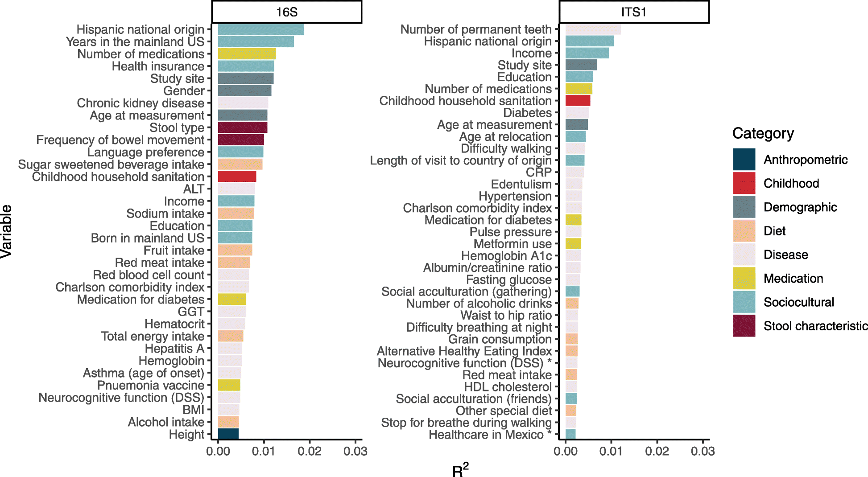The width and height of the screenshot is (868, 477).
Task: Click the 'Hypertension' label
Action: click(515, 196)
